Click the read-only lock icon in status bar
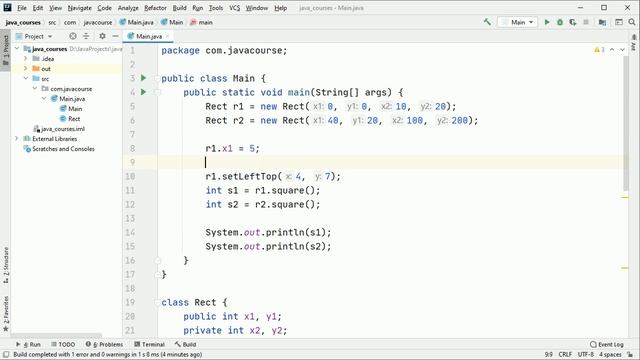The height and width of the screenshot is (360, 640). (631, 354)
